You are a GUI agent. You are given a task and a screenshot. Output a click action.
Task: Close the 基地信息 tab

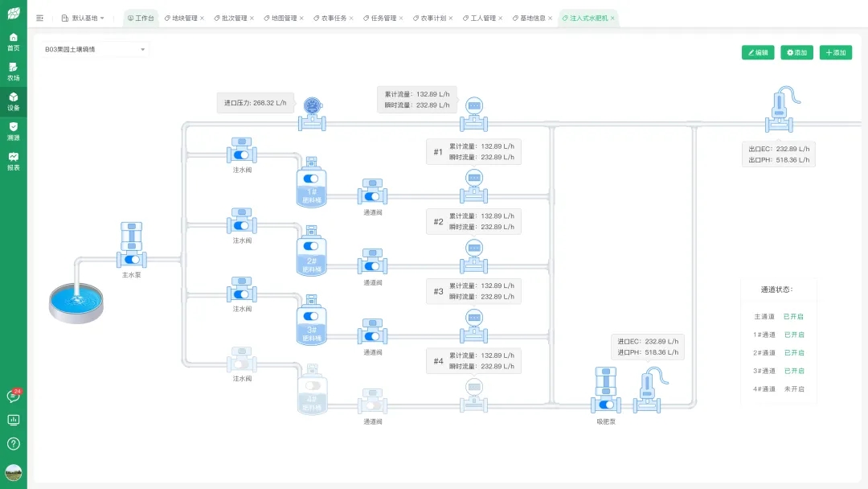[x=551, y=18]
